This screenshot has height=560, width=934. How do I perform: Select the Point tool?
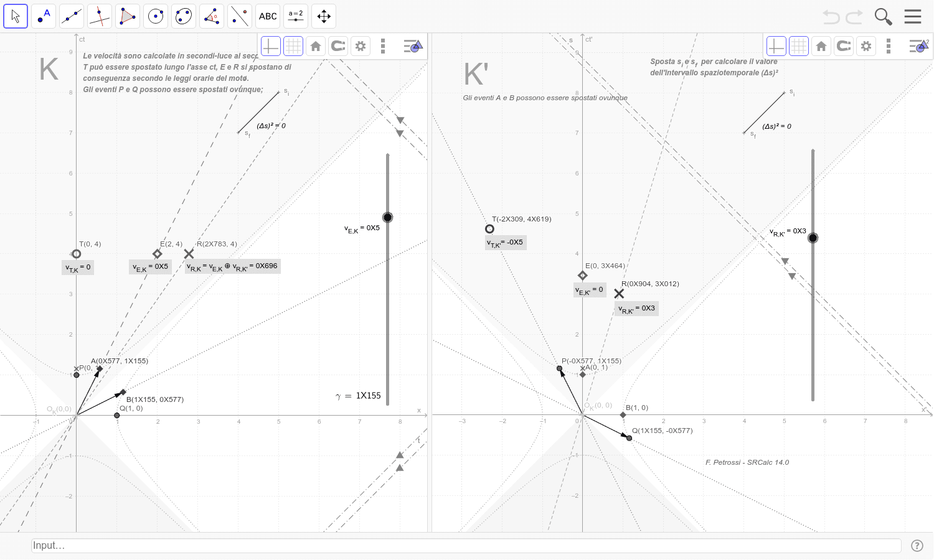coord(44,16)
